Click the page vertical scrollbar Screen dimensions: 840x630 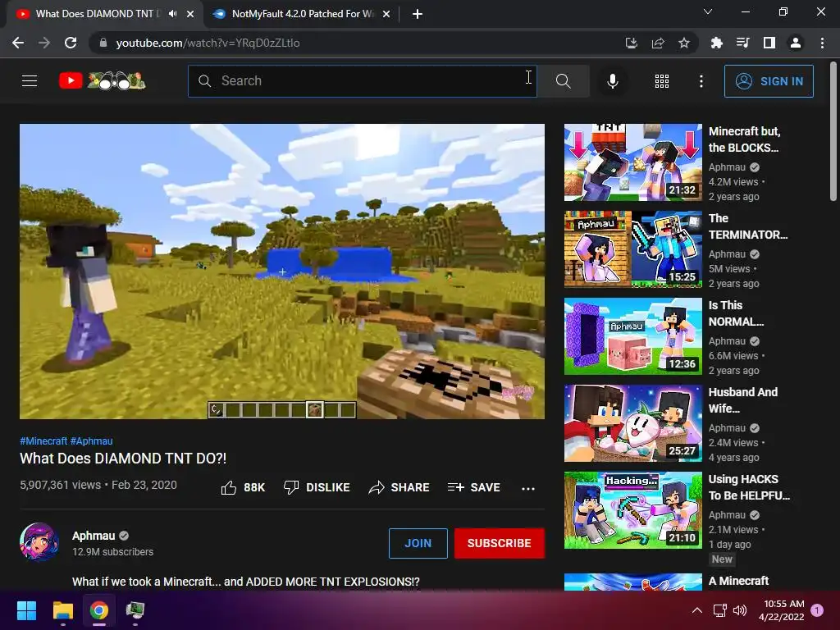(833, 131)
